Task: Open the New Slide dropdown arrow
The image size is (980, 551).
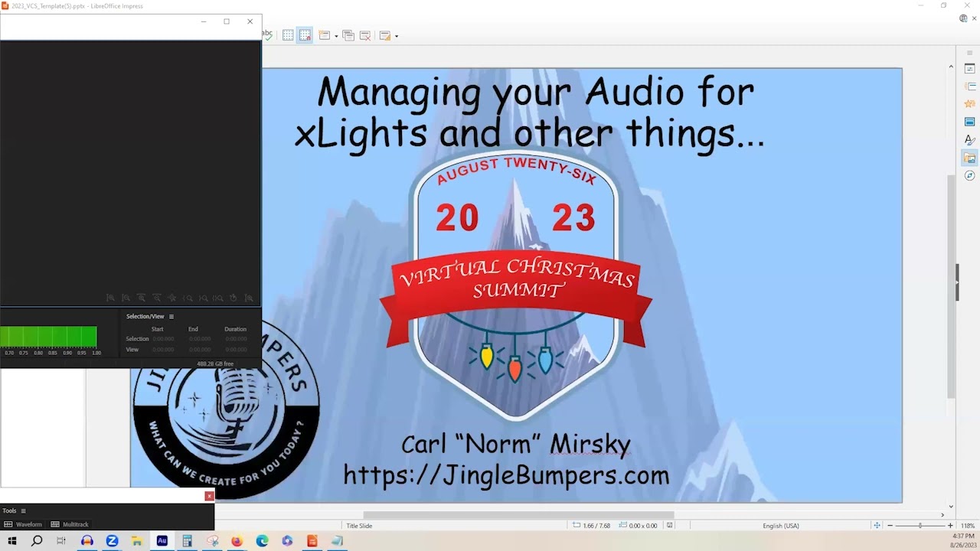Action: click(x=336, y=36)
